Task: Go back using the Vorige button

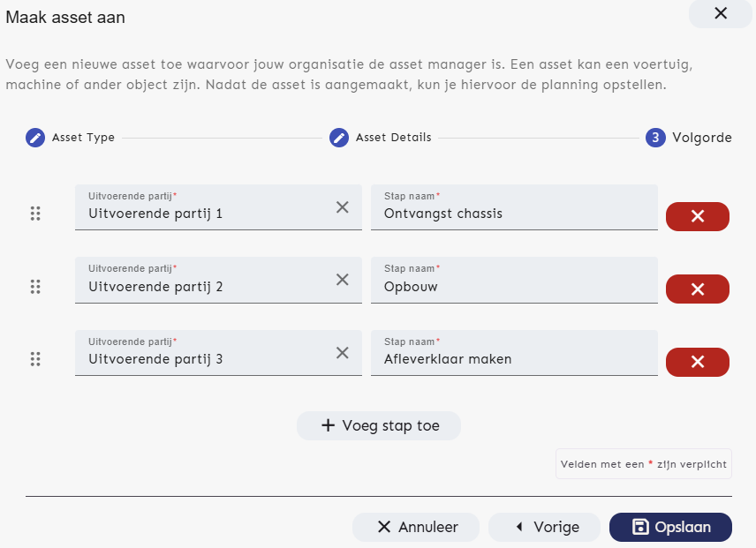Action: [x=544, y=527]
